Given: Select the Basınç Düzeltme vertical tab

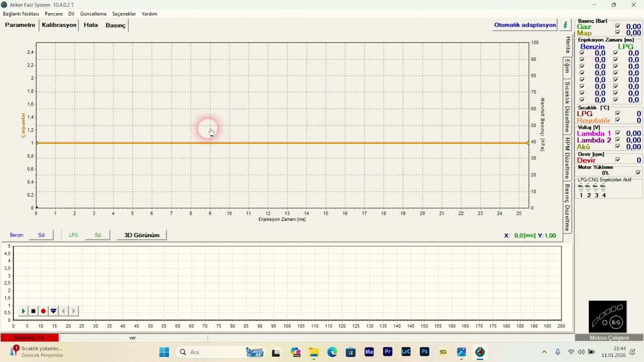Looking at the screenshot, I should click(x=568, y=207).
